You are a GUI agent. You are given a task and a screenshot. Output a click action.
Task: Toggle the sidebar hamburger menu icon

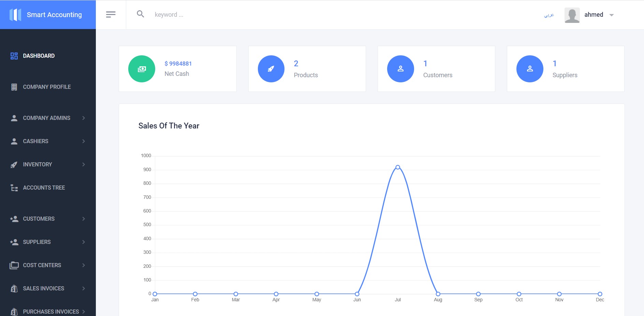pyautogui.click(x=111, y=14)
